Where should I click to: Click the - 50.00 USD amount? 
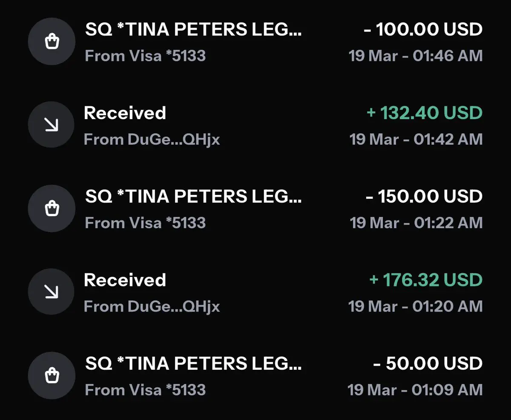[428, 363]
